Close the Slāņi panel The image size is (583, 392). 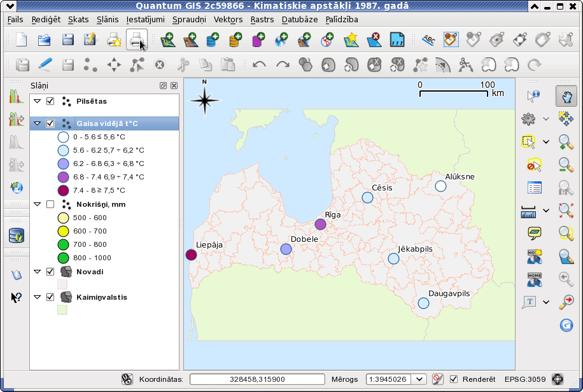point(174,85)
